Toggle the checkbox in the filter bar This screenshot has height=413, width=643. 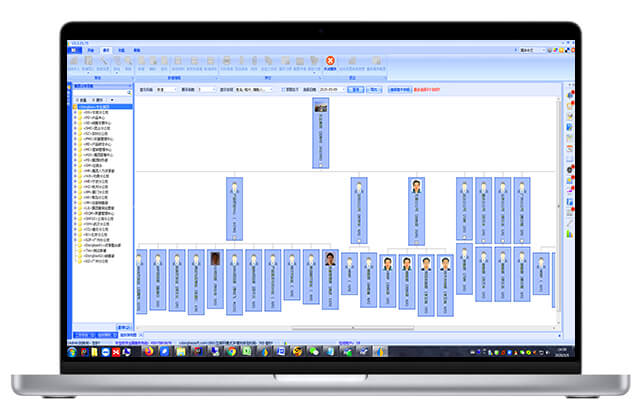[x=285, y=89]
